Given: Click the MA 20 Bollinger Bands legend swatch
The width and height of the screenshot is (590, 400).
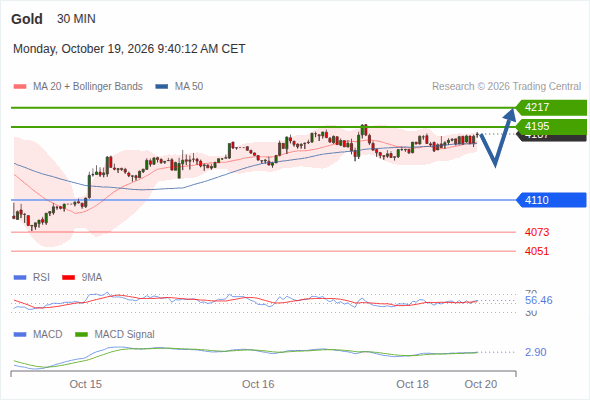Looking at the screenshot, I should (x=20, y=87).
